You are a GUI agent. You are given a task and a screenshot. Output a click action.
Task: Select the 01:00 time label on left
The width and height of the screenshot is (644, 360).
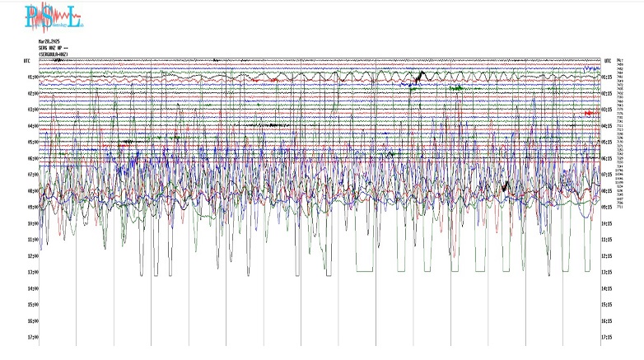33,77
